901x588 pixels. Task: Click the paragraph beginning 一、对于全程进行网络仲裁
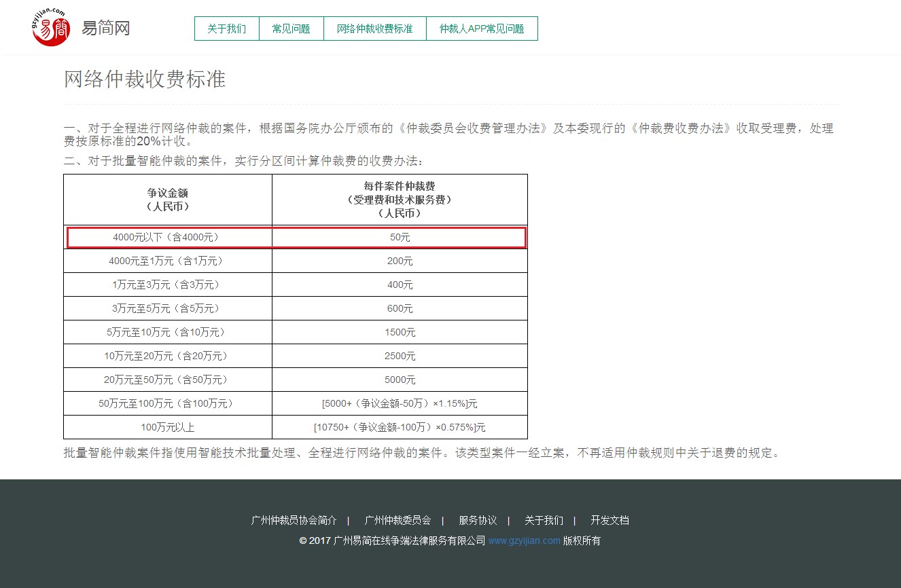coord(448,134)
